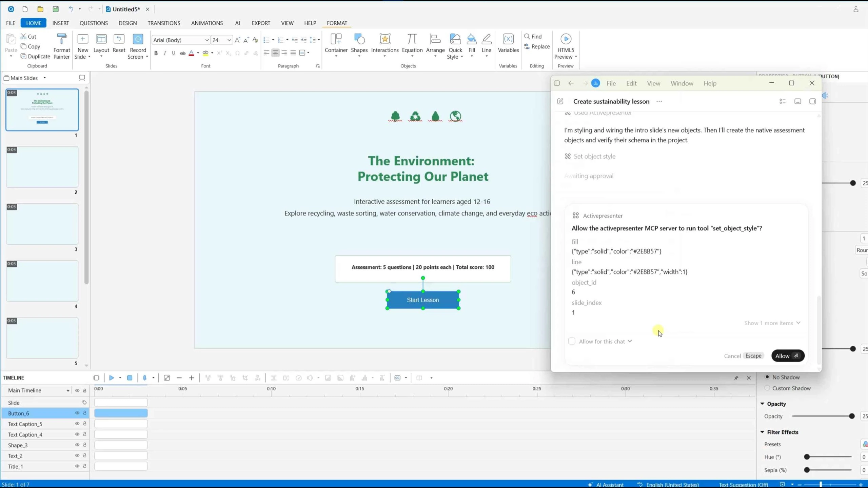The height and width of the screenshot is (488, 868).
Task: Switch to the INSERT ribbon tab
Action: pyautogui.click(x=61, y=23)
